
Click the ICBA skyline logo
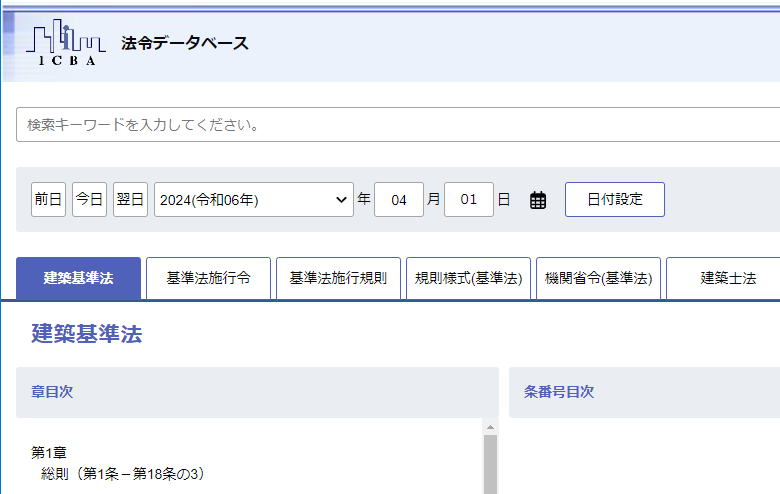pyautogui.click(x=66, y=43)
